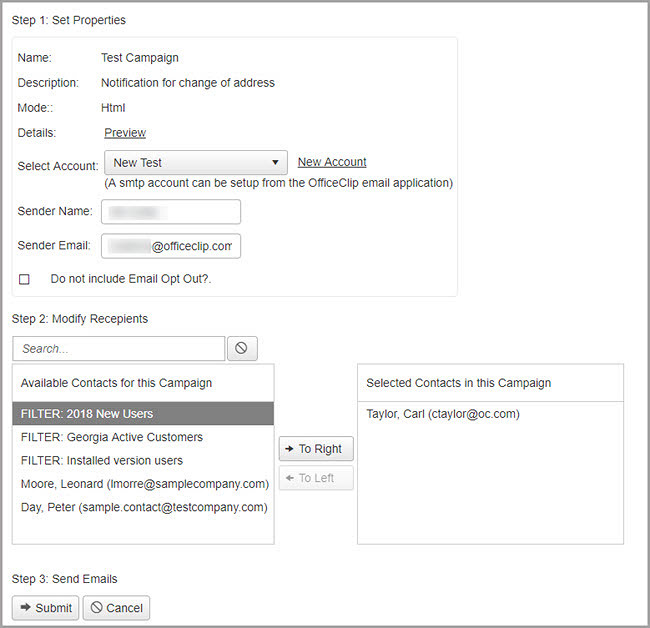Select FILTER: Georgia Active Customers entry

[143, 437]
